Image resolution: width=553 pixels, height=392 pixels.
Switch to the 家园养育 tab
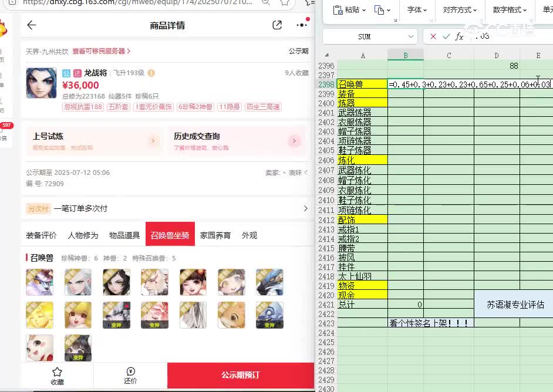click(x=215, y=235)
